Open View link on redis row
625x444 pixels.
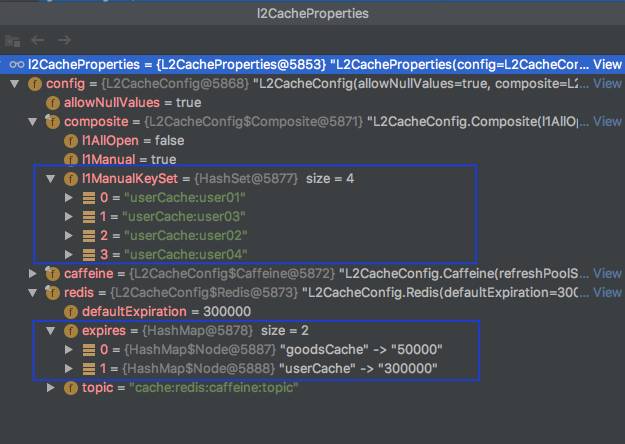[x=607, y=293]
